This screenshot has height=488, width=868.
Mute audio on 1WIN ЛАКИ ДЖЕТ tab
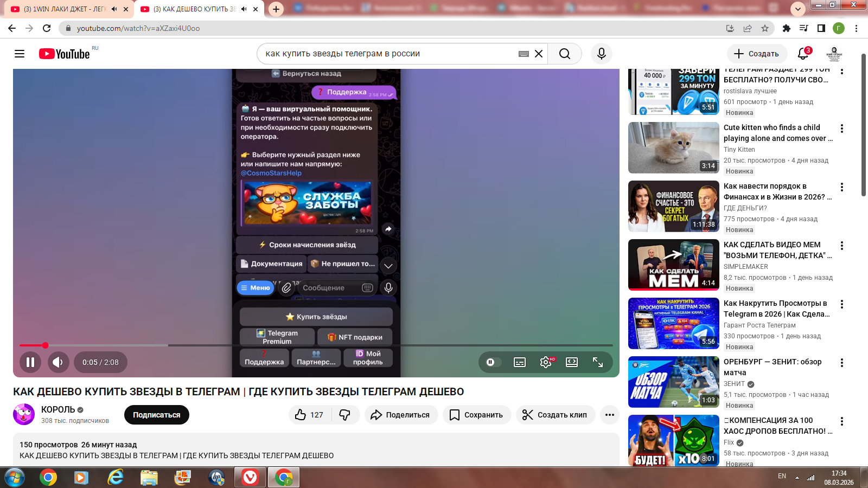click(114, 9)
